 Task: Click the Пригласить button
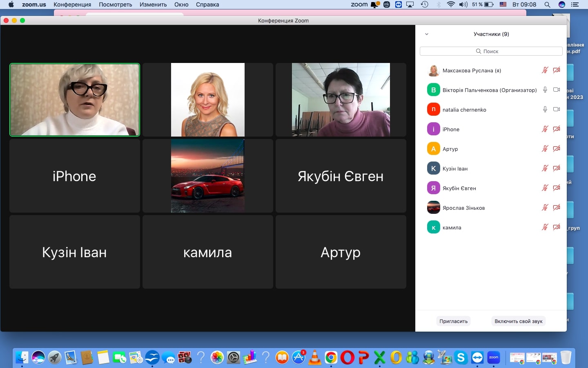tap(453, 321)
